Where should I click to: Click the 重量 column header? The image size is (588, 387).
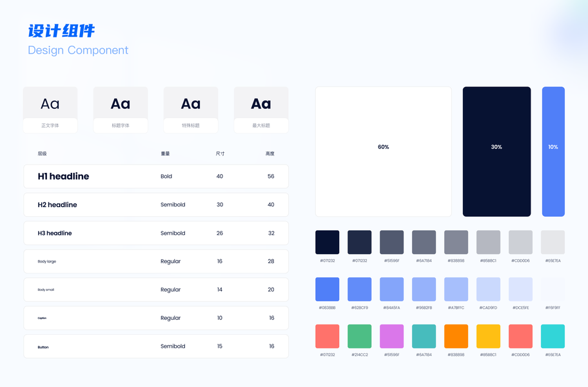click(165, 154)
